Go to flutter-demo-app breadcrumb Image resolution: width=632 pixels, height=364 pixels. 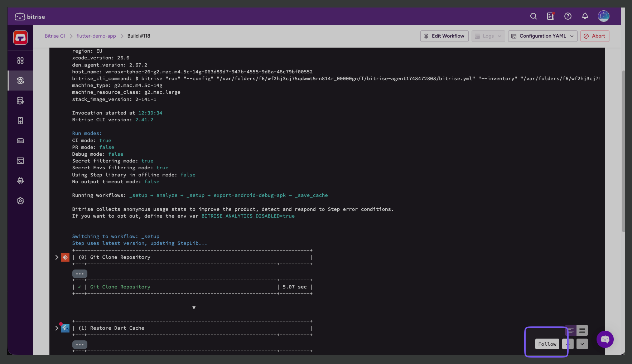coord(96,36)
